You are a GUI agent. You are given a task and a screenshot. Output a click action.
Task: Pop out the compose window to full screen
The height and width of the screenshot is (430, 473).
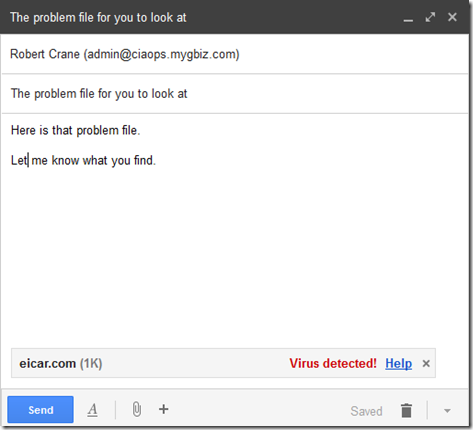click(430, 17)
